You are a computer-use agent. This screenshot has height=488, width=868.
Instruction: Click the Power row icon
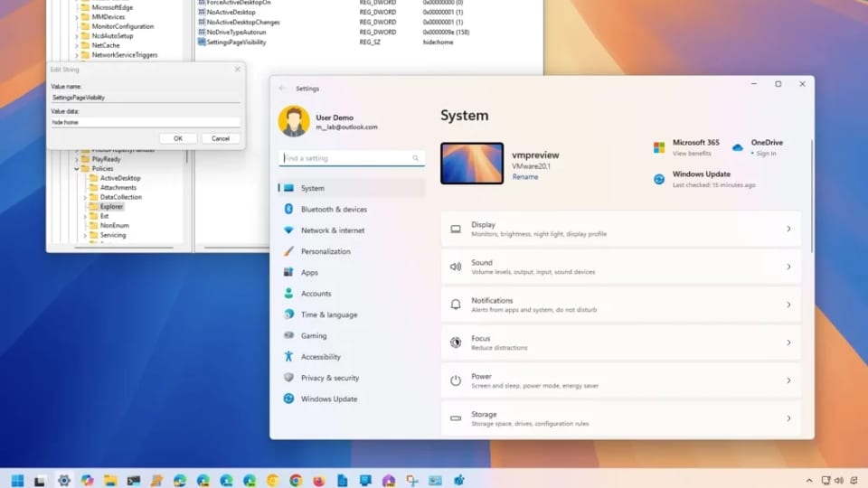[456, 380]
